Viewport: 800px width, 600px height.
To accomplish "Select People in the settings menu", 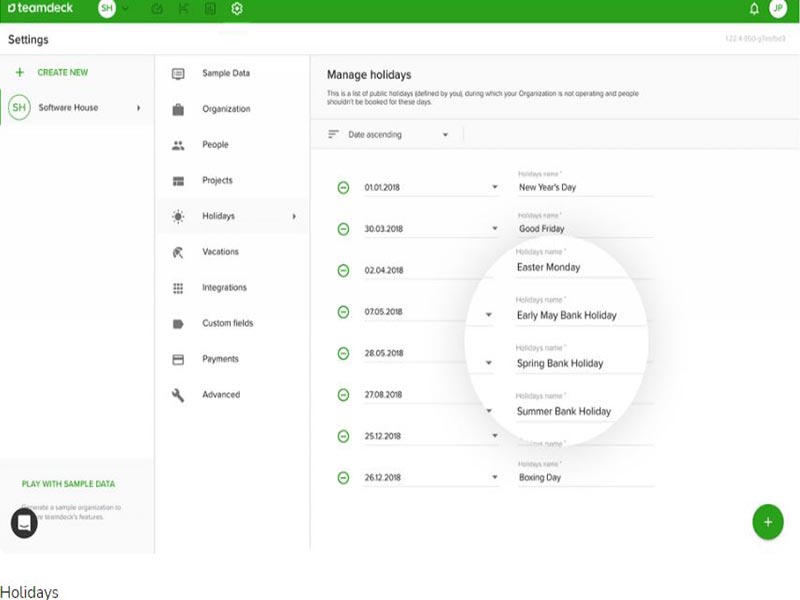I will coord(215,145).
